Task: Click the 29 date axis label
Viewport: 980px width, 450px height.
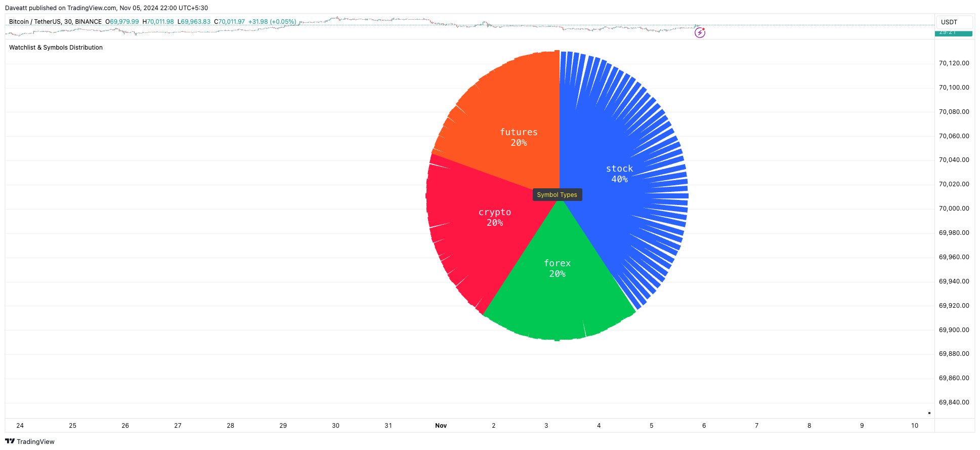Action: [283, 426]
